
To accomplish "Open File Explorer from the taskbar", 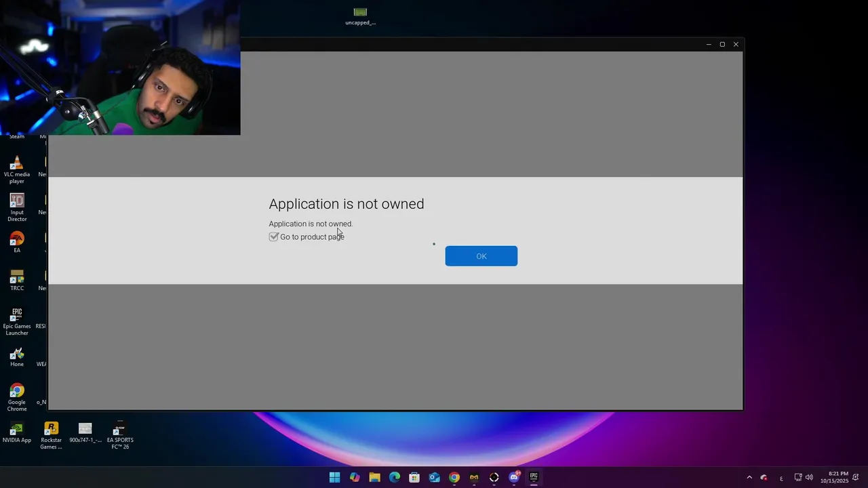I will click(374, 477).
